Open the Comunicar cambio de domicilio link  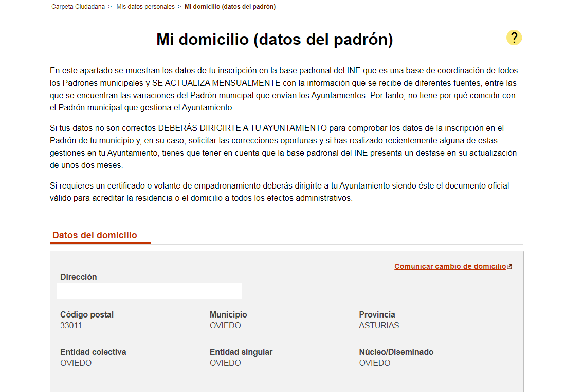point(450,266)
